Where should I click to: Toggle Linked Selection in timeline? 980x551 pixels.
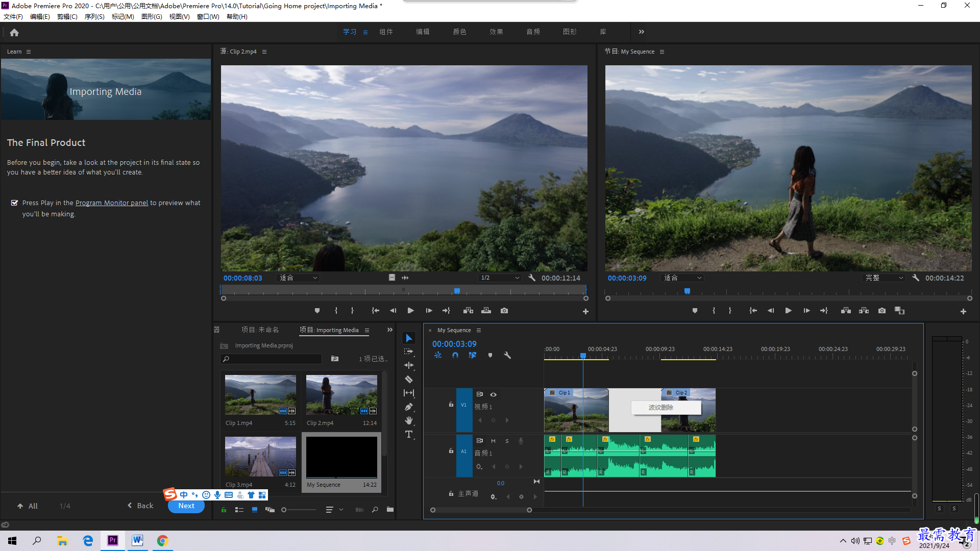click(473, 355)
